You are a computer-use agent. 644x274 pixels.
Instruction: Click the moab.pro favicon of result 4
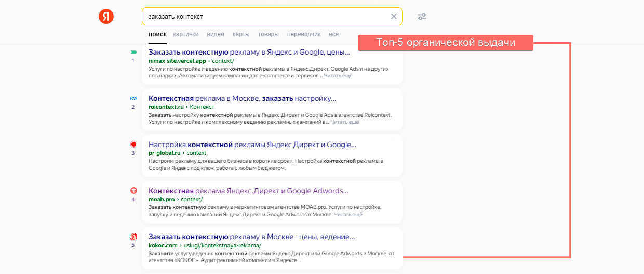(x=133, y=190)
